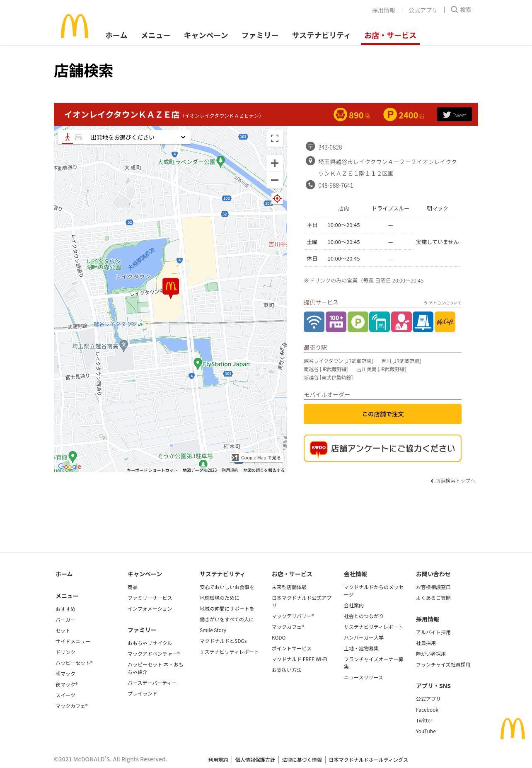Go back via 店舗検索トップへ link
The image size is (532, 768).
pyautogui.click(x=453, y=481)
